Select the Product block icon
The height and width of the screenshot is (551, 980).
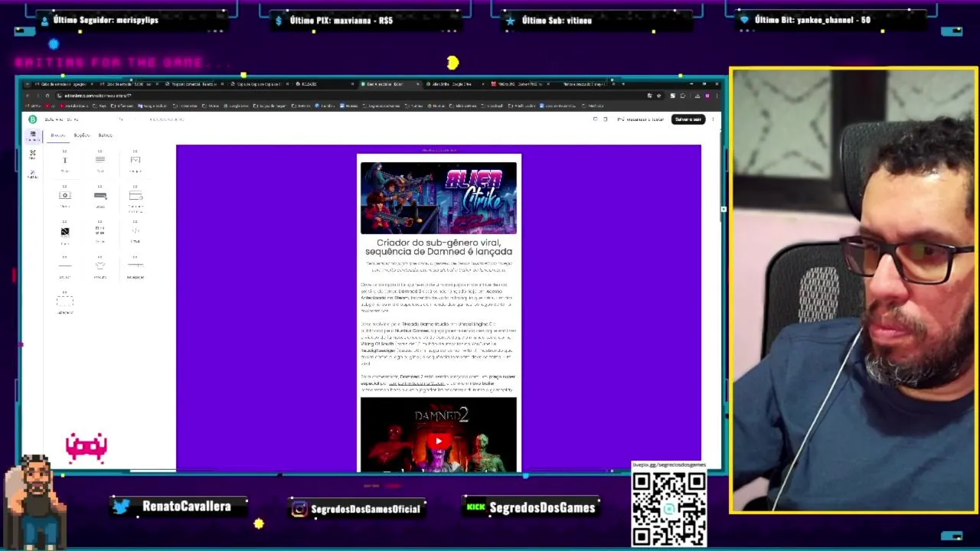point(100,266)
